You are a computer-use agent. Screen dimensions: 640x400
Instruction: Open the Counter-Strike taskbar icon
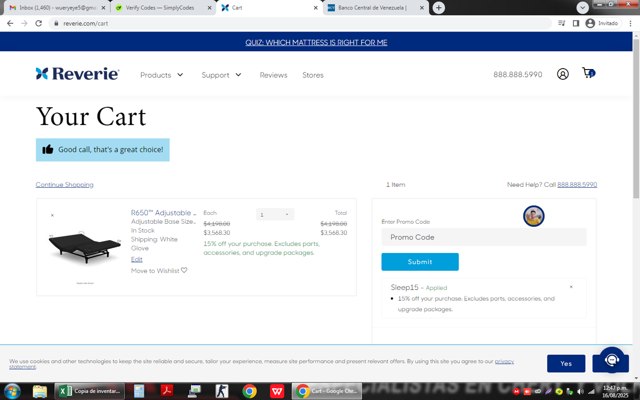coord(222,391)
